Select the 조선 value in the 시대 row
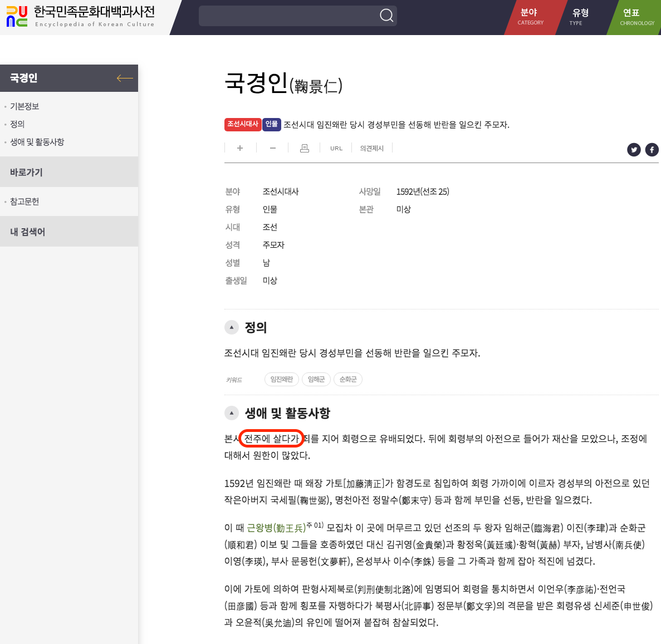The image size is (661, 644). pos(270,227)
